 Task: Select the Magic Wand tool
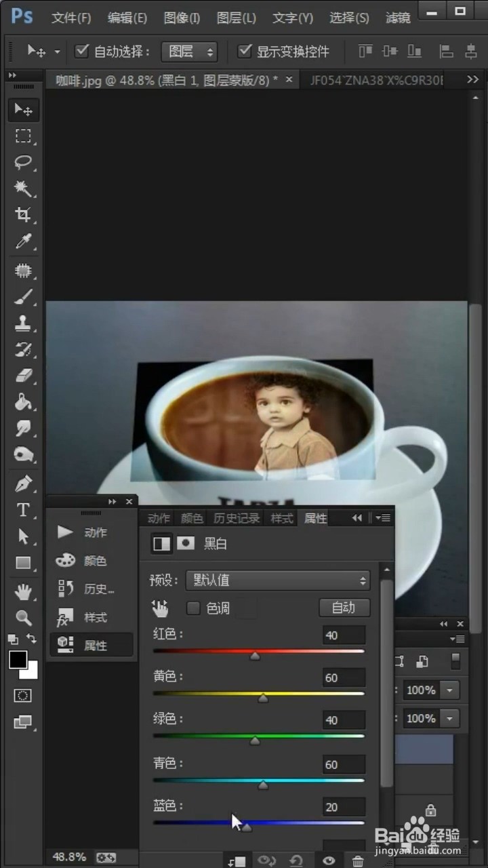click(x=23, y=189)
